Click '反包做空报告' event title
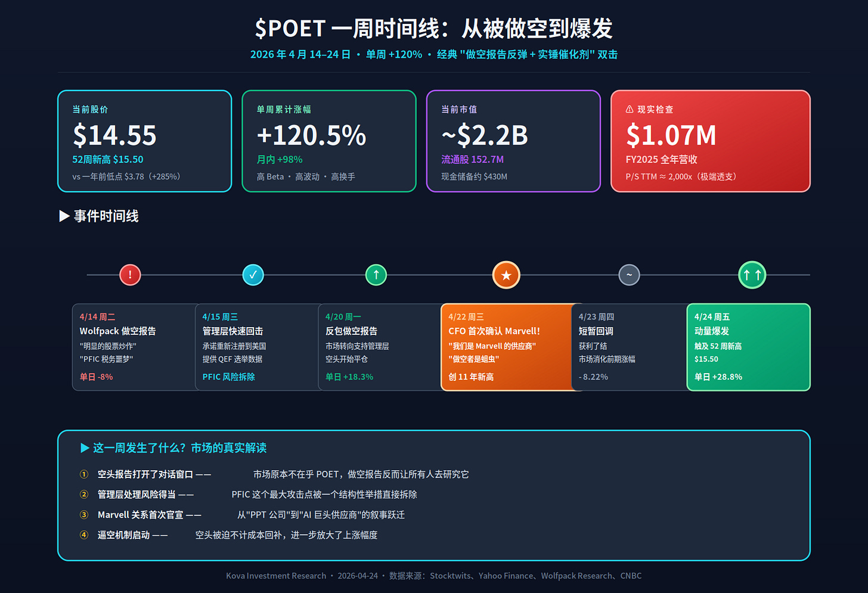 [x=352, y=331]
